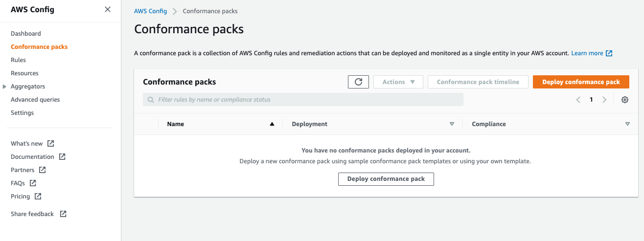Sort table by Name column arrow
The height and width of the screenshot is (241, 644).
click(272, 124)
